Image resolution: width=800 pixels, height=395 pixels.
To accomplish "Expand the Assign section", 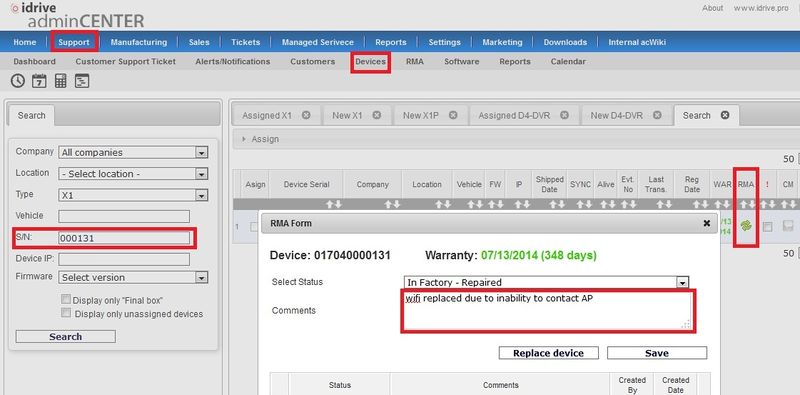I will pos(261,139).
